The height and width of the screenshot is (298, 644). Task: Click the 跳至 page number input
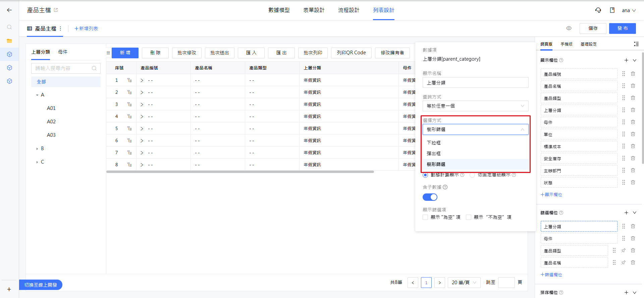coord(506,283)
